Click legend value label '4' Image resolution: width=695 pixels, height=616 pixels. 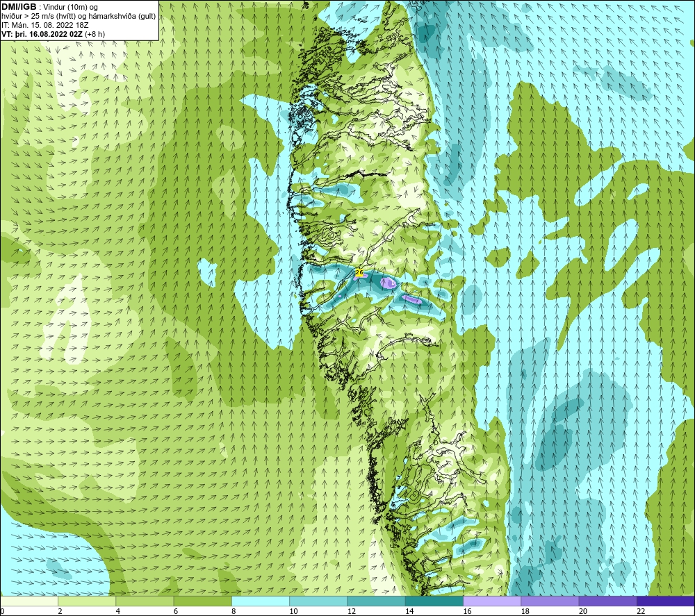coord(117,611)
